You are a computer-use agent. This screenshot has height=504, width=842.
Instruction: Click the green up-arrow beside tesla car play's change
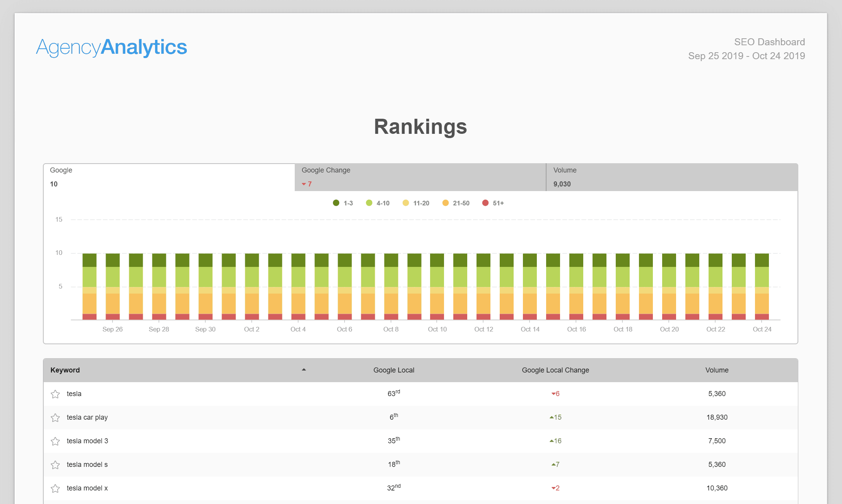pos(551,417)
